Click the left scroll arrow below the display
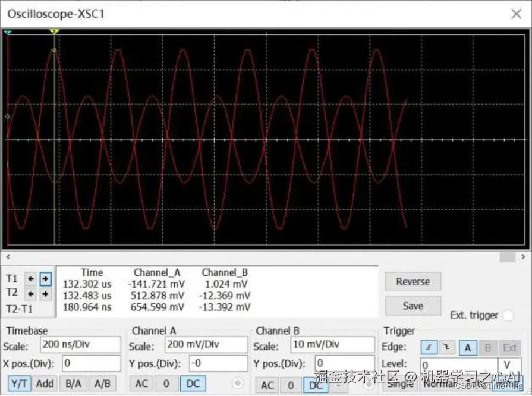Image resolution: width=532 pixels, height=396 pixels. coord(8,257)
